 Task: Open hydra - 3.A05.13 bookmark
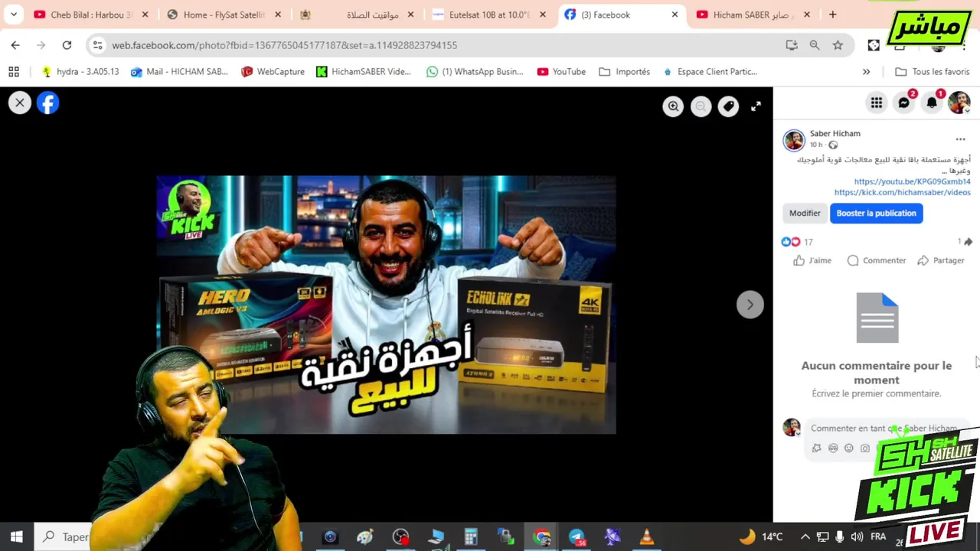(x=80, y=72)
